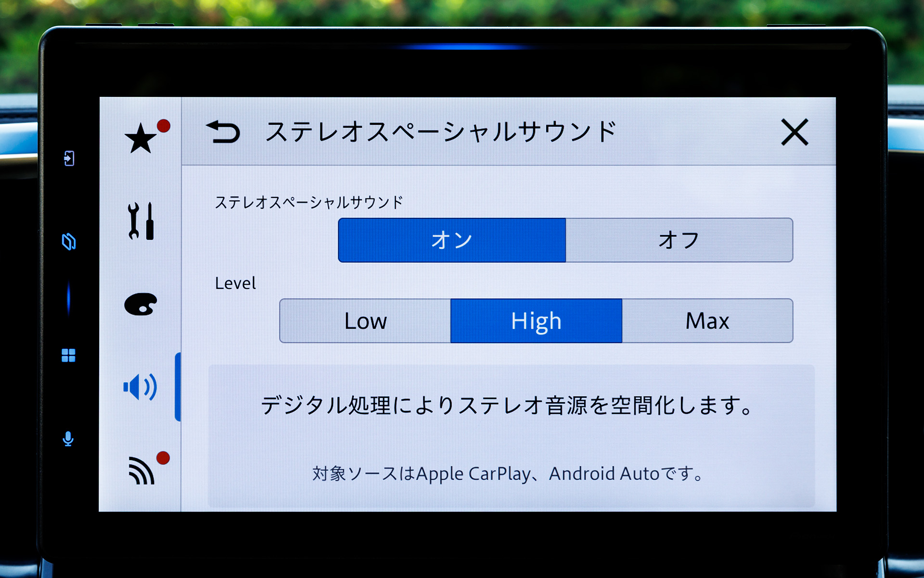The image size is (924, 578).
Task: Turn stereo spatial sound オン
Action: [x=452, y=240]
